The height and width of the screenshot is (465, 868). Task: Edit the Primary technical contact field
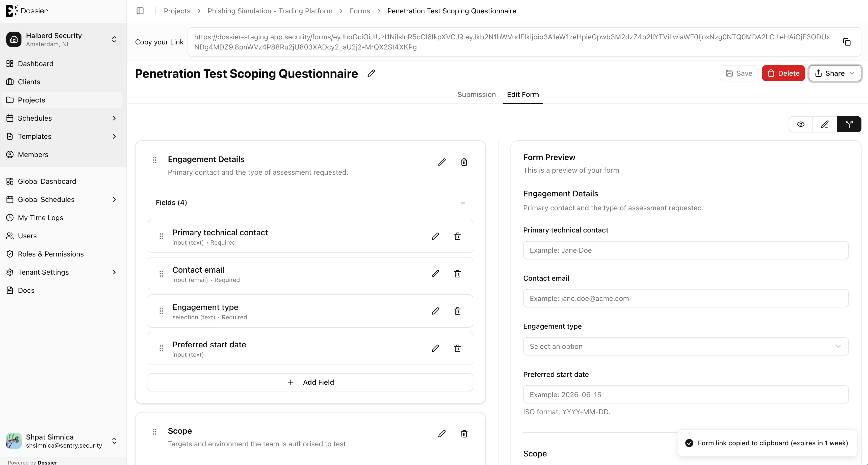[x=435, y=236]
